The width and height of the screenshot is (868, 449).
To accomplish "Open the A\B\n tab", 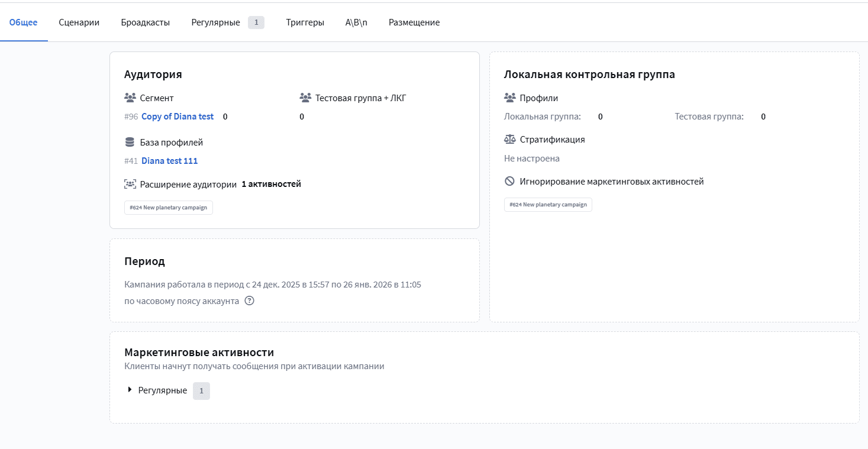I will point(356,22).
